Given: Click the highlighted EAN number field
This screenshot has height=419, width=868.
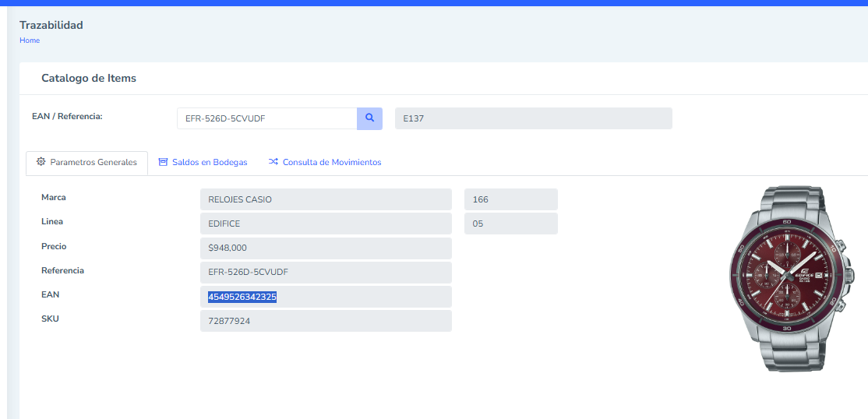Looking at the screenshot, I should click(326, 297).
